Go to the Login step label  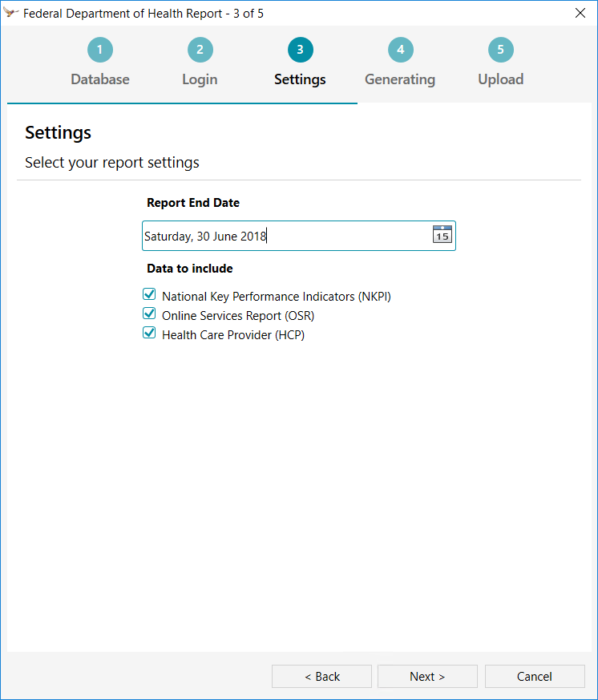coord(200,80)
